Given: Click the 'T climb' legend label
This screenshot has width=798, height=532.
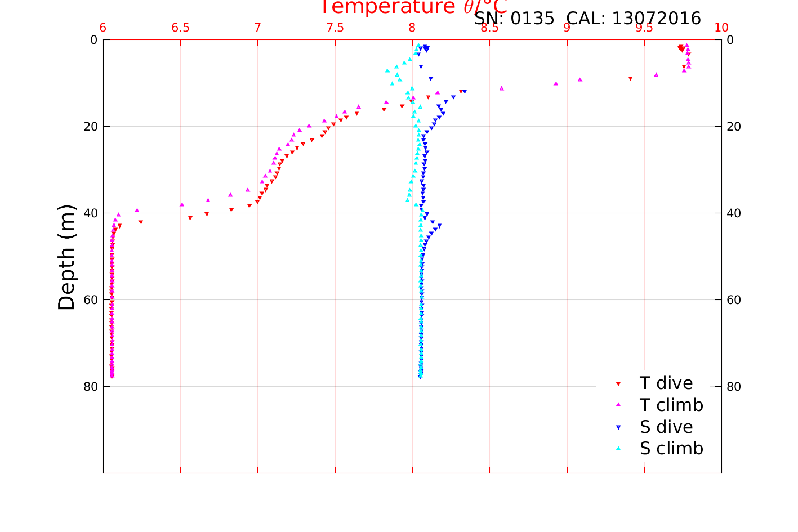Looking at the screenshot, I should pos(671,405).
